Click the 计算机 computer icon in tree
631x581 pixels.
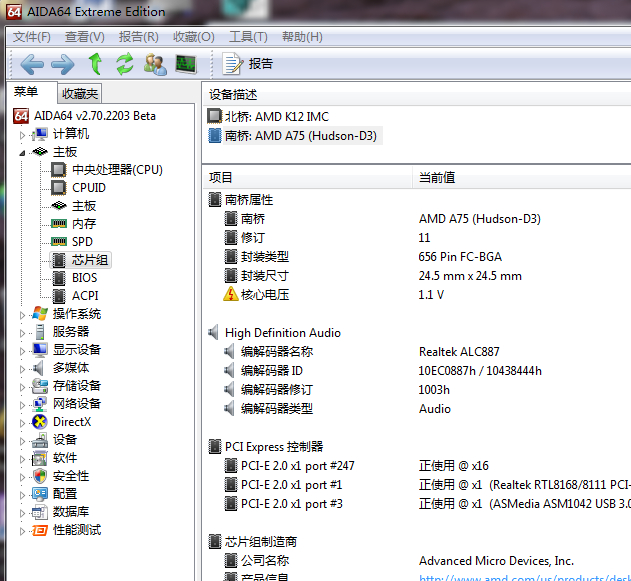(x=40, y=134)
